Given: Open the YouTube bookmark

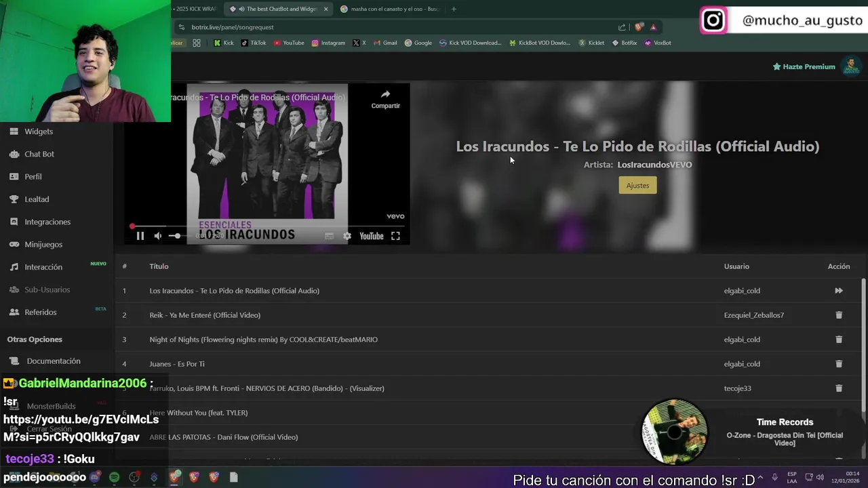Looking at the screenshot, I should click(289, 43).
